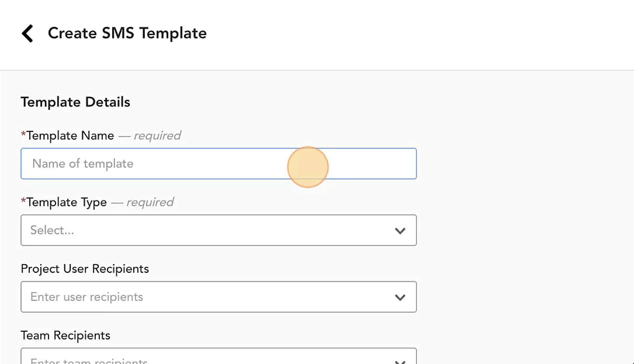Click the Team Recipients label
Viewport: 634px width, 364px height.
[x=65, y=335]
